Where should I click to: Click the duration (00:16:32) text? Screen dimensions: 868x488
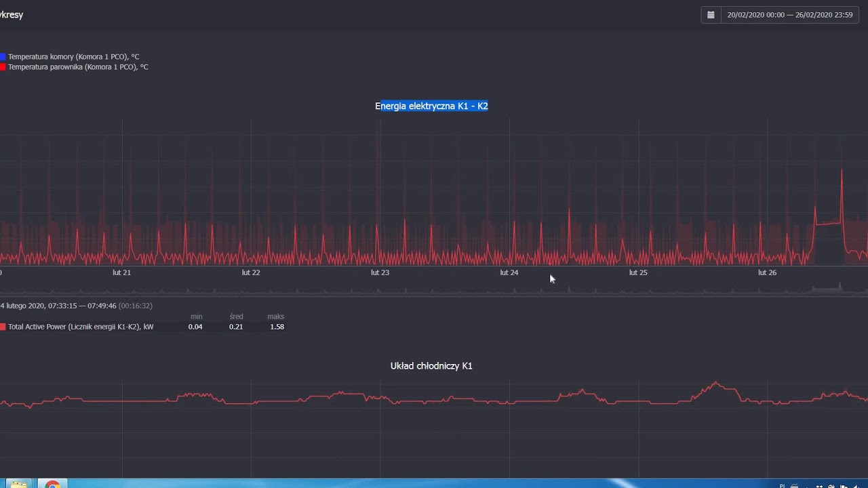coord(136,306)
